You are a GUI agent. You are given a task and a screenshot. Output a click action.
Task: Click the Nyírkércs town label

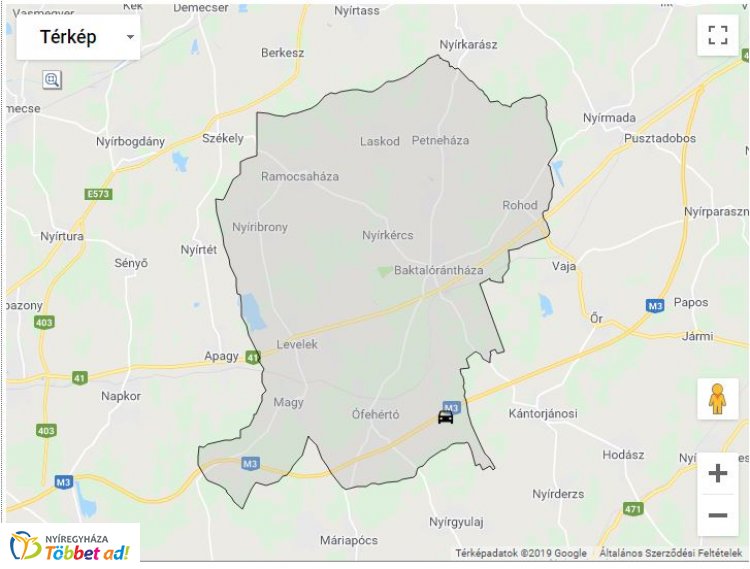(x=387, y=235)
